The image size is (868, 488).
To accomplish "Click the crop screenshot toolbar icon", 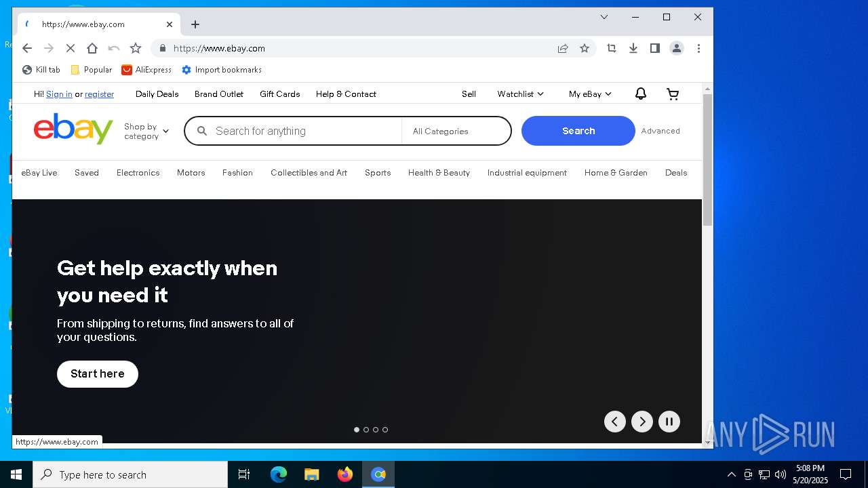I will point(612,48).
